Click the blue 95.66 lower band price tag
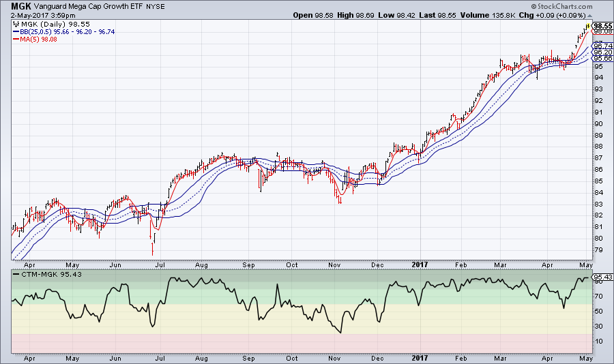The height and width of the screenshot is (364, 614). pyautogui.click(x=603, y=59)
